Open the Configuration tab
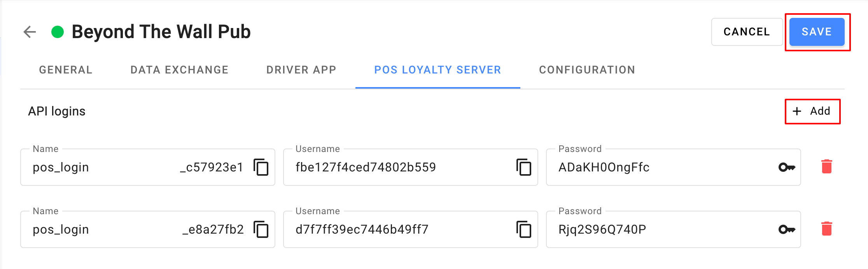This screenshot has height=269, width=868. click(x=587, y=70)
